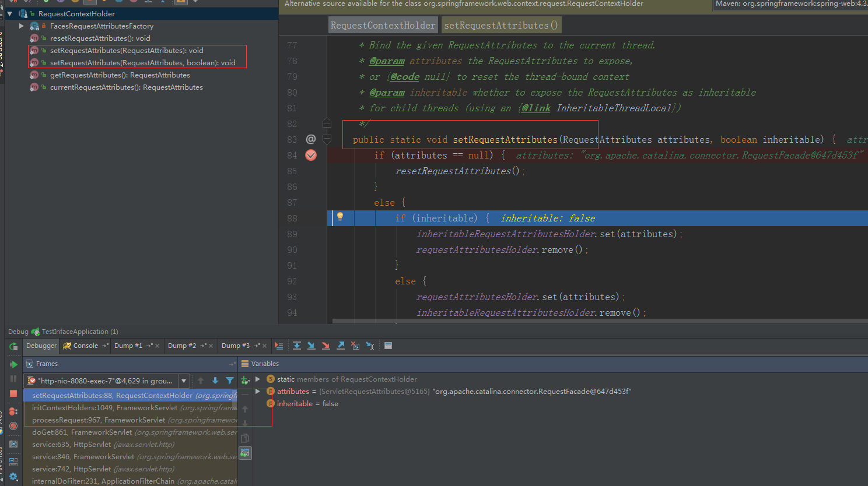The height and width of the screenshot is (486, 868).
Task: Stop the debug session
Action: 13,393
